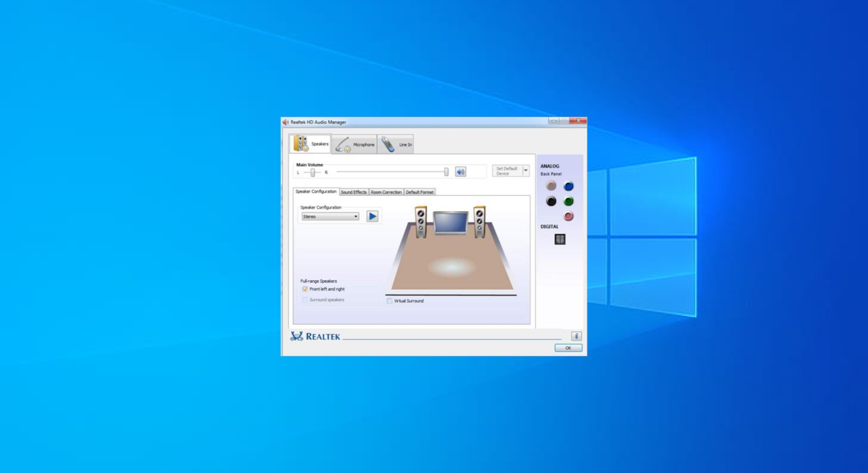The image size is (868, 473).
Task: Open the Stereo speaker configuration dropdown
Action: point(330,216)
